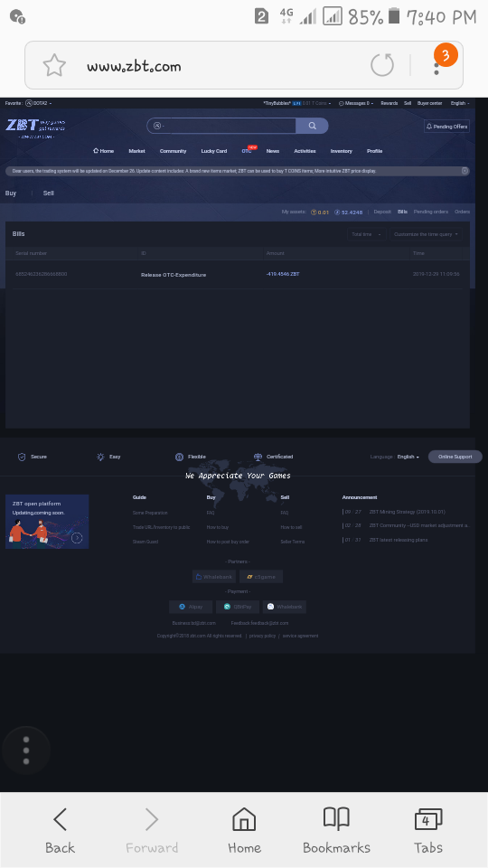This screenshot has width=488, height=868.
Task: Click the search magnifier button
Action: click(312, 126)
